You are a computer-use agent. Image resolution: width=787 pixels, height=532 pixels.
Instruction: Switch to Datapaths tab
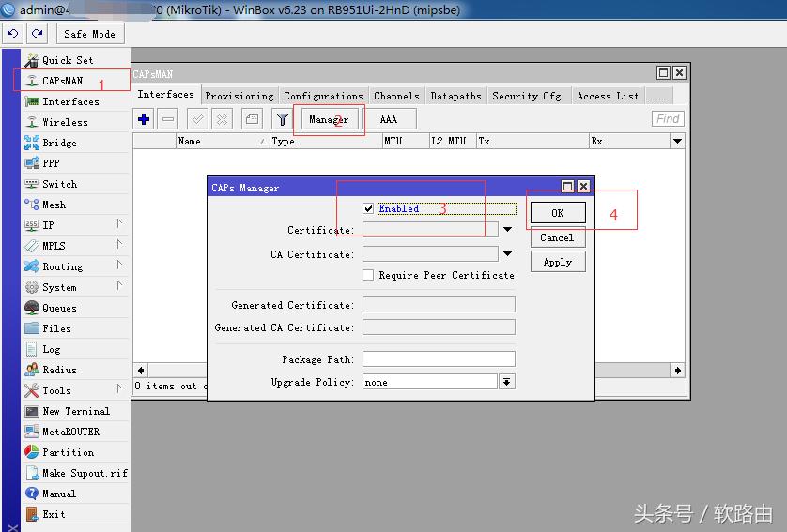pos(455,96)
